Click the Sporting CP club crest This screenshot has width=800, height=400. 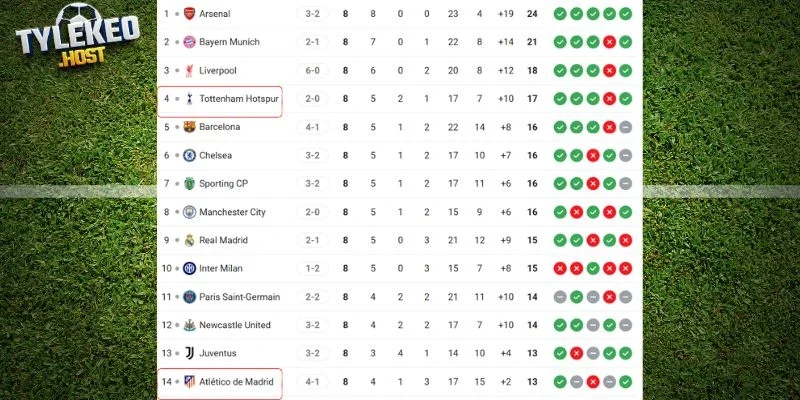click(x=189, y=184)
